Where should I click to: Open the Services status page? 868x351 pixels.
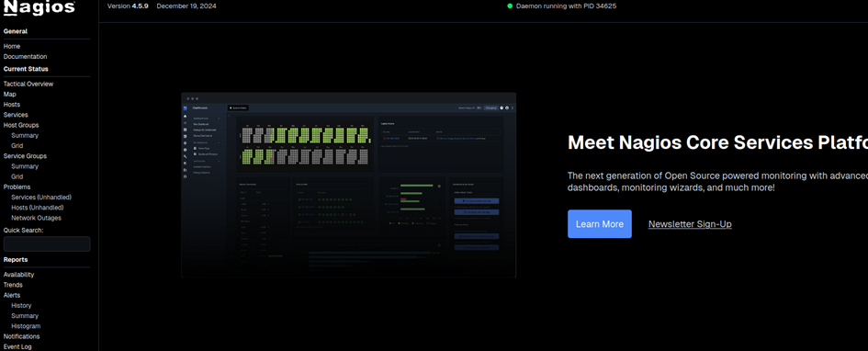click(x=16, y=115)
